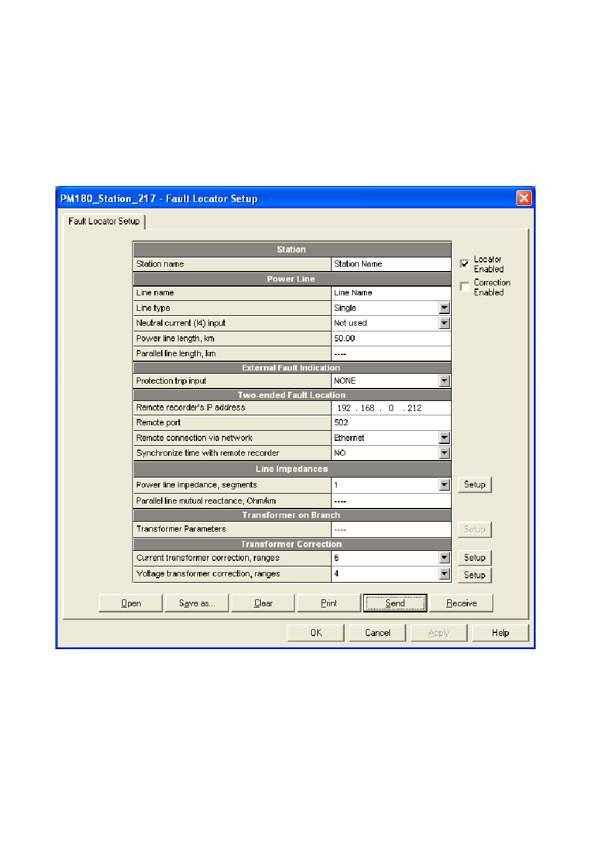591x868 pixels.
Task: Click the Power line length value 50.00
Action: coord(391,339)
